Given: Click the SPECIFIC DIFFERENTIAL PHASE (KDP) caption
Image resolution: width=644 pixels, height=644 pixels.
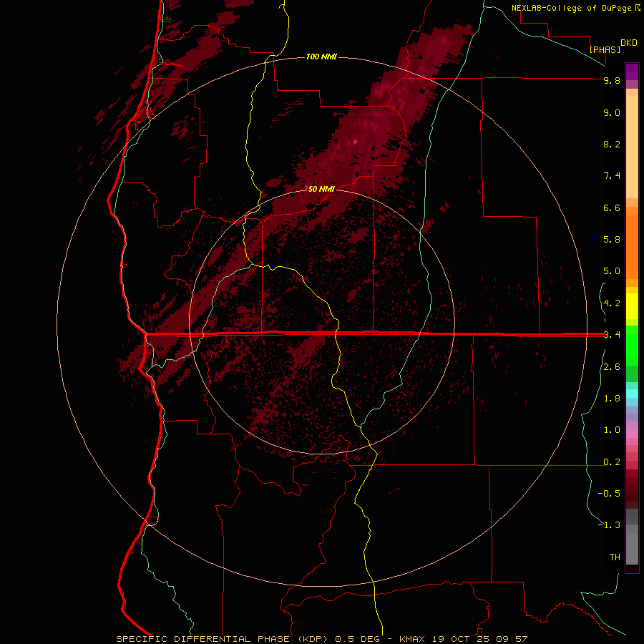Looking at the screenshot, I should [x=222, y=639].
